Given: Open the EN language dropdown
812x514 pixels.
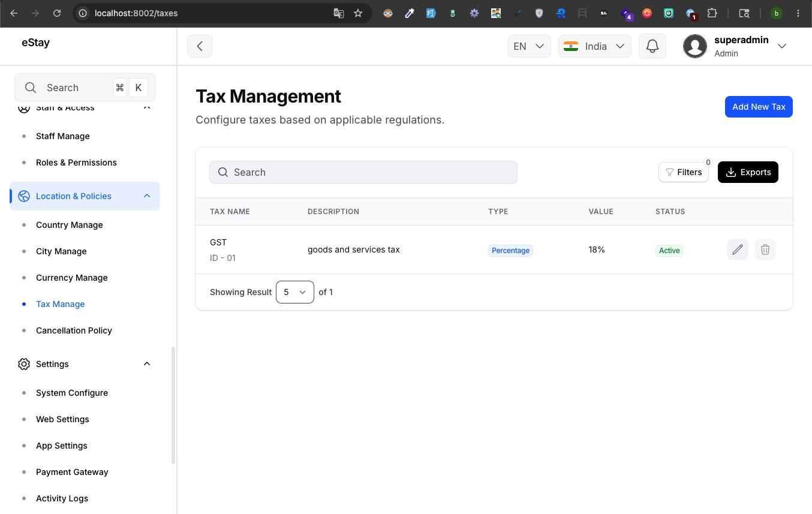Looking at the screenshot, I should click(530, 46).
